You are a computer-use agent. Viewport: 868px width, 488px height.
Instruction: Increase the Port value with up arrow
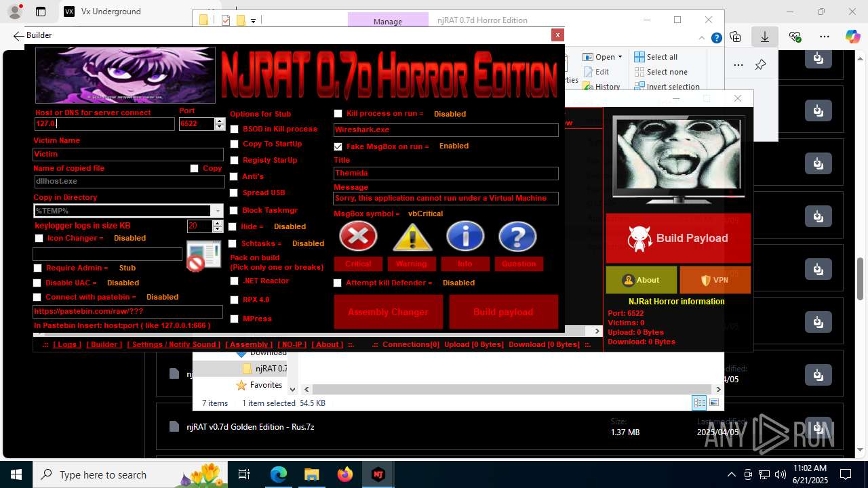219,121
